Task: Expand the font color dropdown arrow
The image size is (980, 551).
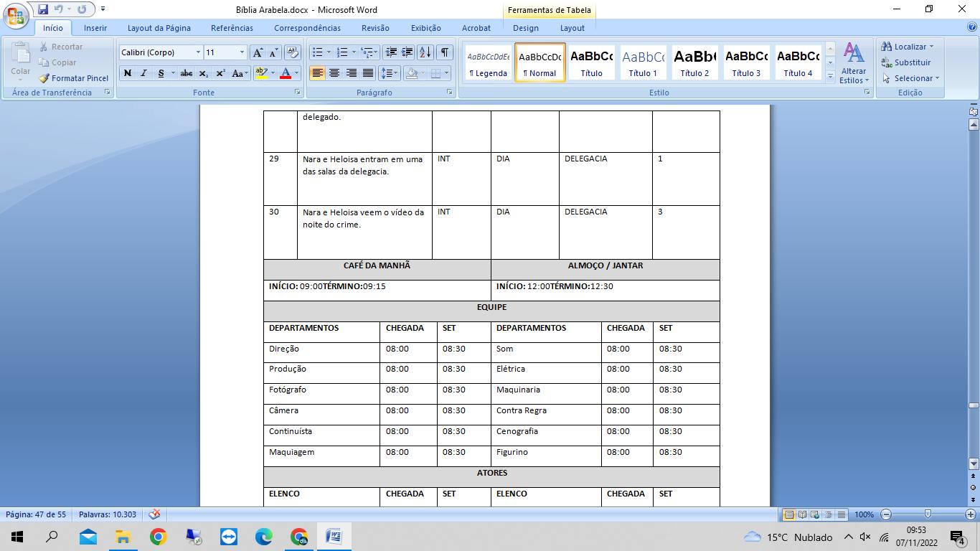Action: click(297, 73)
